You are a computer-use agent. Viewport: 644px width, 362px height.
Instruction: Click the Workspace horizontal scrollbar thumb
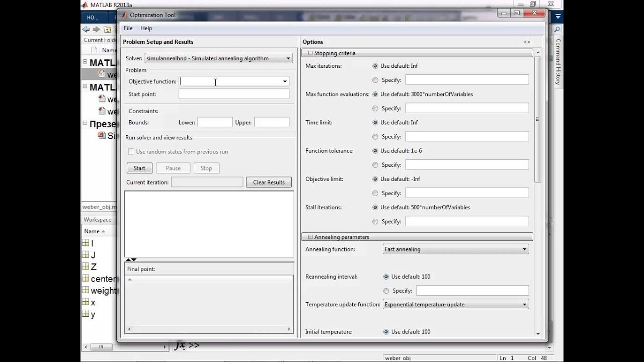pyautogui.click(x=102, y=347)
